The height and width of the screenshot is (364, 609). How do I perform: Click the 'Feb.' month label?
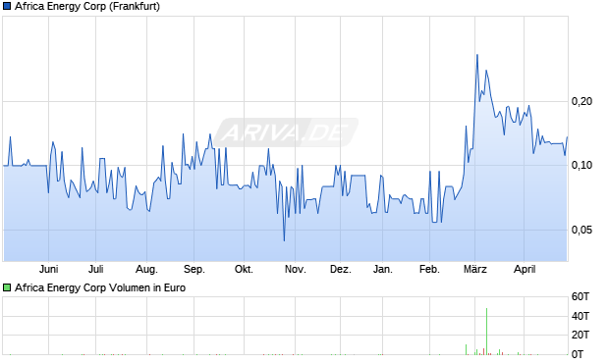[429, 269]
